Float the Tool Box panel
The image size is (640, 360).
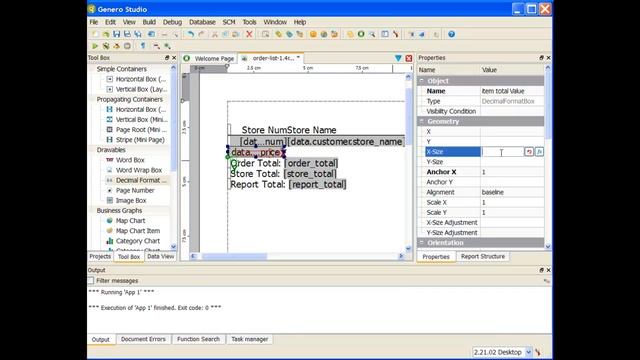point(167,58)
